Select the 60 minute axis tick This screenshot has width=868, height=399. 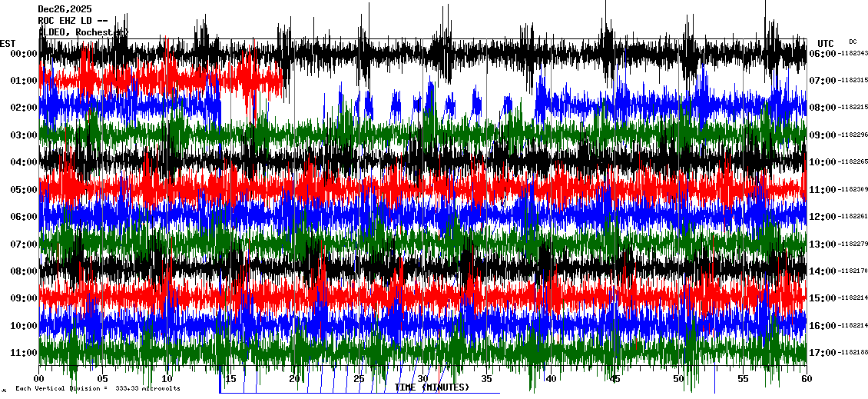(x=807, y=379)
